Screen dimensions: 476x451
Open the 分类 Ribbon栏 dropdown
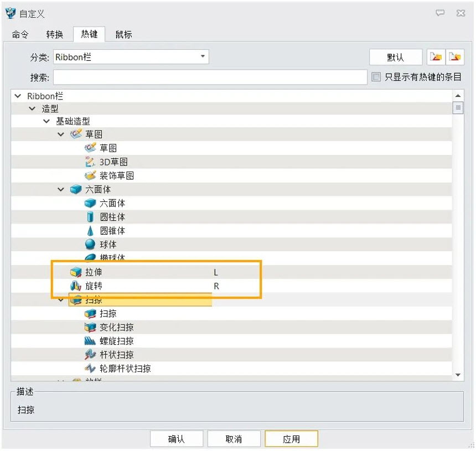tap(203, 56)
